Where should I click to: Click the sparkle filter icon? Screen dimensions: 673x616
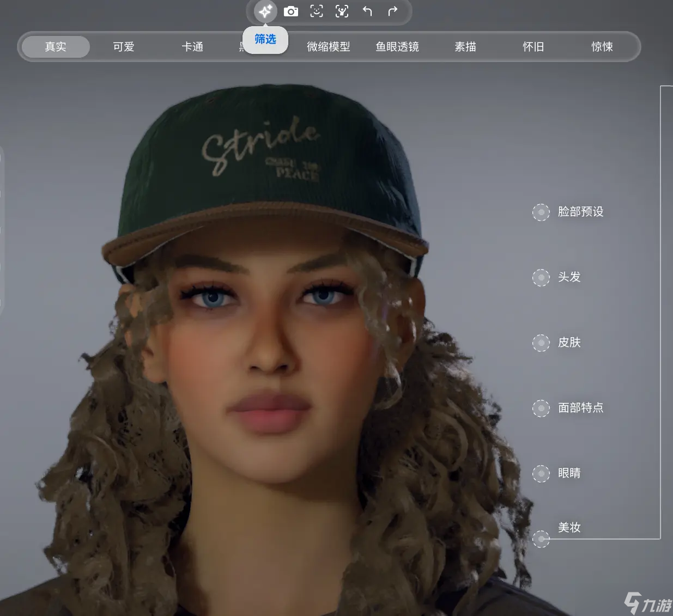[265, 11]
